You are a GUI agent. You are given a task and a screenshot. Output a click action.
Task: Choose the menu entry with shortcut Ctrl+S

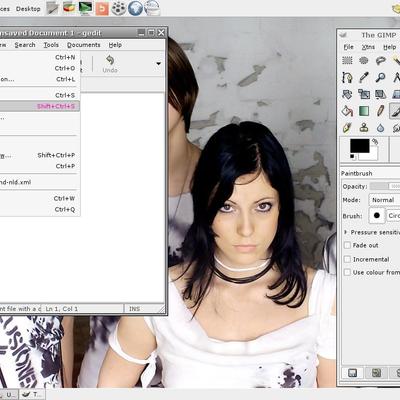pos(40,95)
